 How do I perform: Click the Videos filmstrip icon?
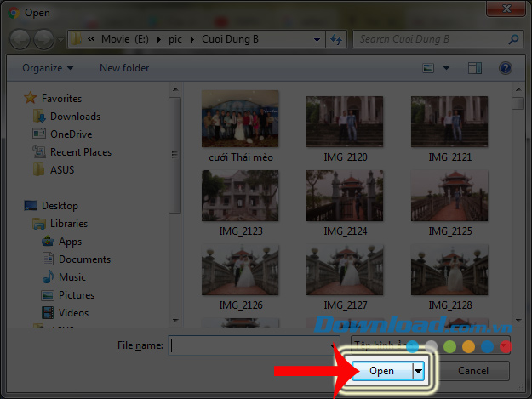48,312
